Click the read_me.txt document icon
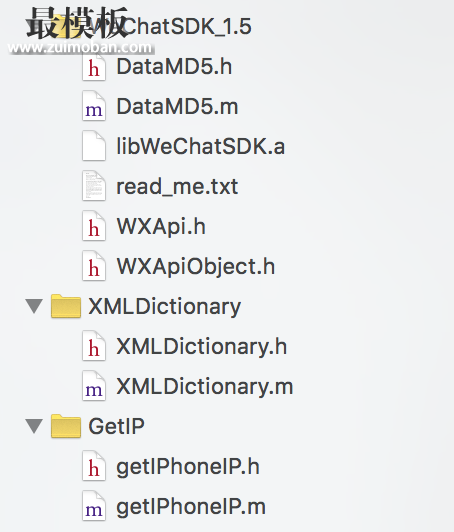 [94, 186]
